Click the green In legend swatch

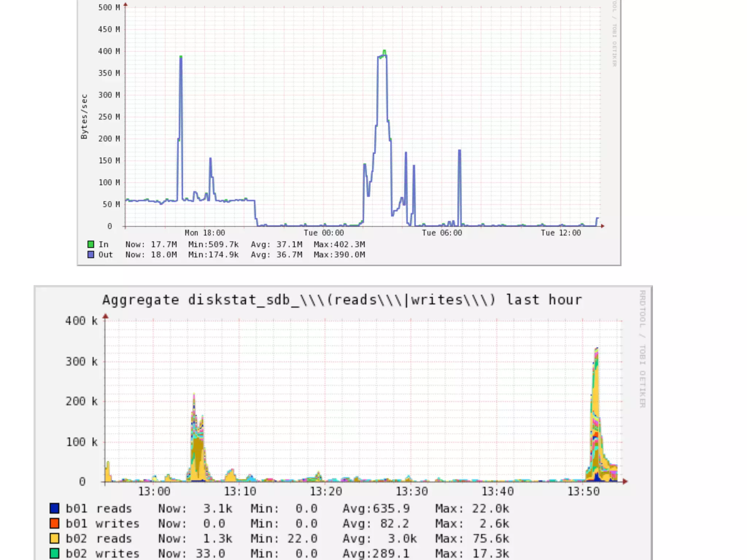click(91, 244)
